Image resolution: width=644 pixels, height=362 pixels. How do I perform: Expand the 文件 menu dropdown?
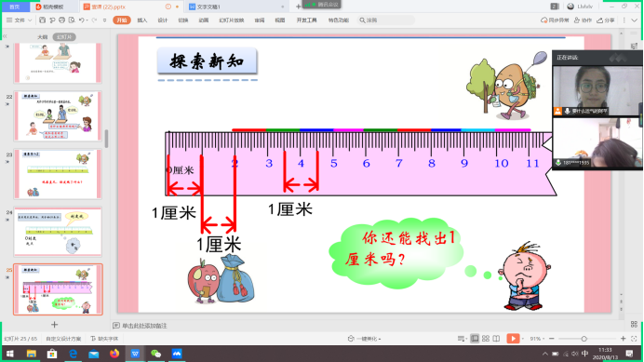pos(20,20)
